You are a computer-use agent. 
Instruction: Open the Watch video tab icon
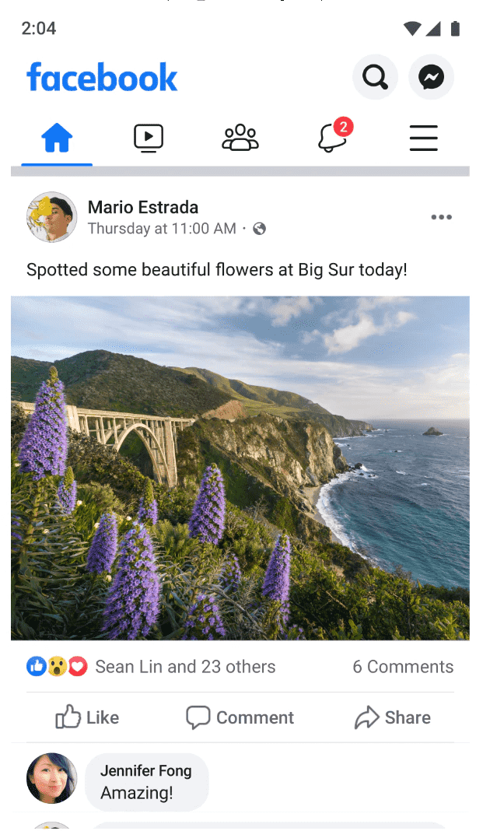148,138
